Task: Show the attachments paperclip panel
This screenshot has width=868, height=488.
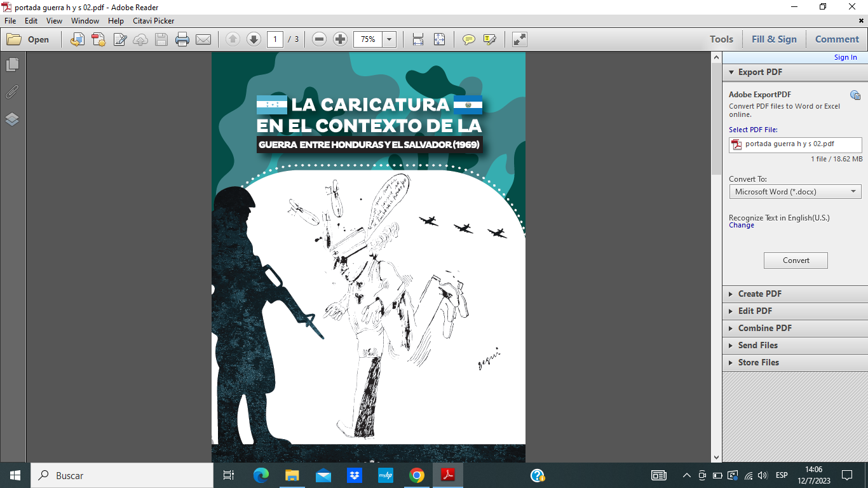Action: (12, 92)
